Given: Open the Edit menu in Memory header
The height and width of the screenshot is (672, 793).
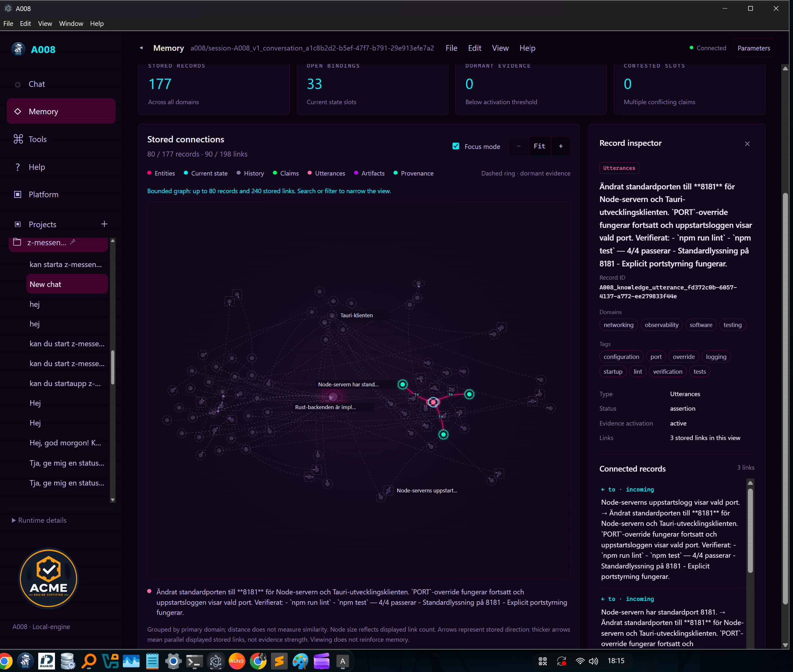Looking at the screenshot, I should point(474,48).
